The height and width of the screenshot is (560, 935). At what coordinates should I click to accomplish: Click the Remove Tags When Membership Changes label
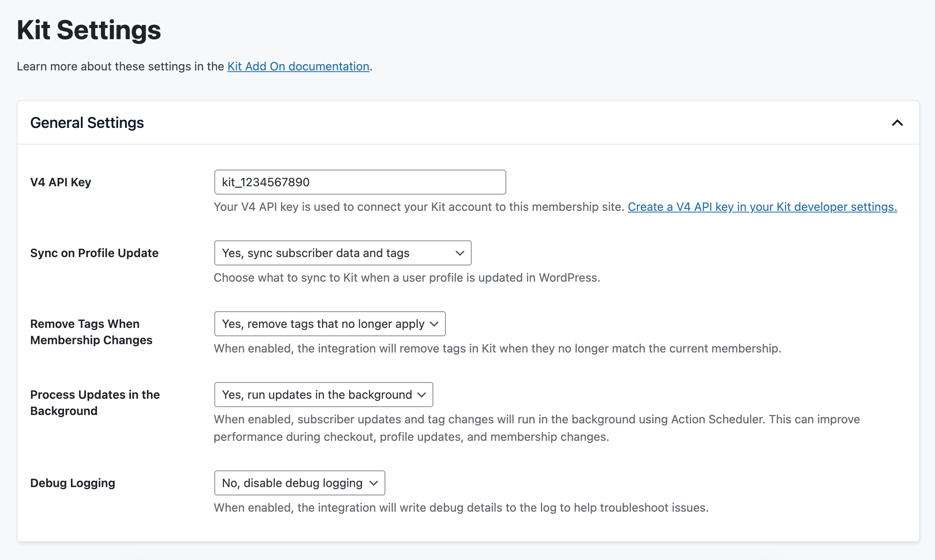(91, 332)
